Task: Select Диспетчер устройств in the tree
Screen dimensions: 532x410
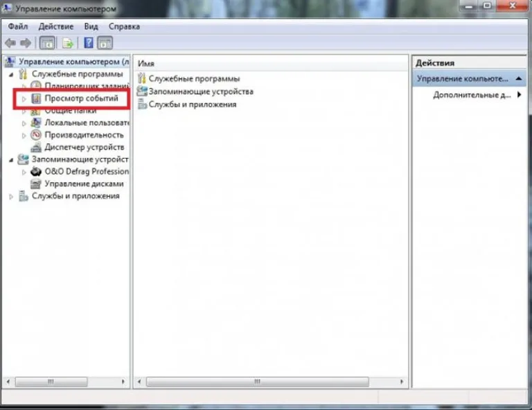Action: pos(85,148)
